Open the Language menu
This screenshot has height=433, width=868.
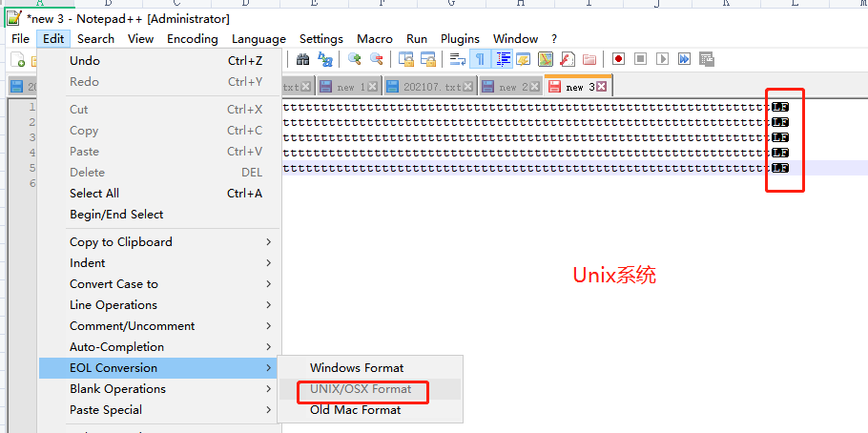258,39
